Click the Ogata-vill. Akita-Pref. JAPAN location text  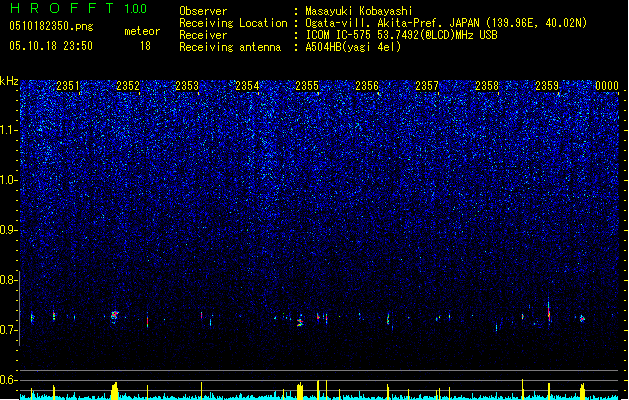tap(392, 23)
